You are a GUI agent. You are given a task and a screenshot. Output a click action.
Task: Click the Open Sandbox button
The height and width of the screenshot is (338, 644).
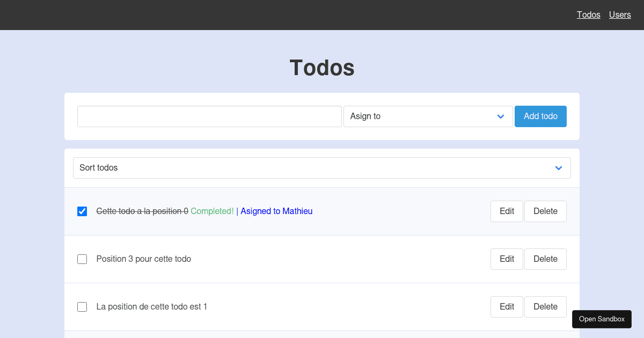click(602, 319)
